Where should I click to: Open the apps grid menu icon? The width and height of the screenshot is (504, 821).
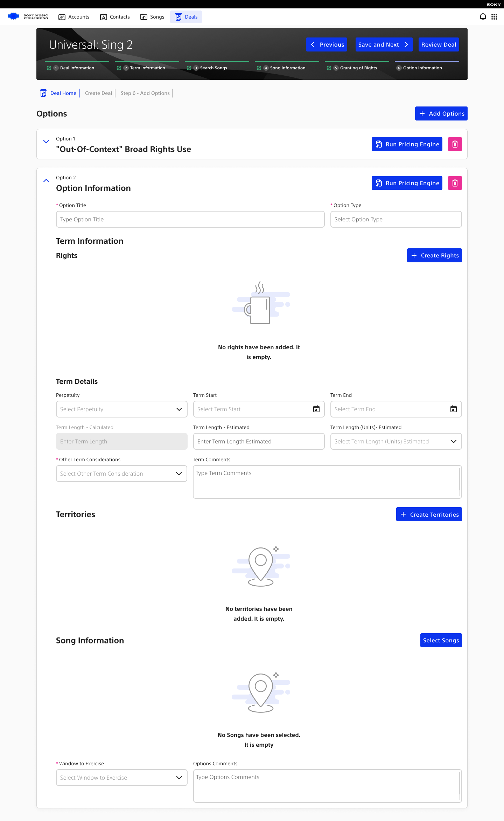[494, 17]
